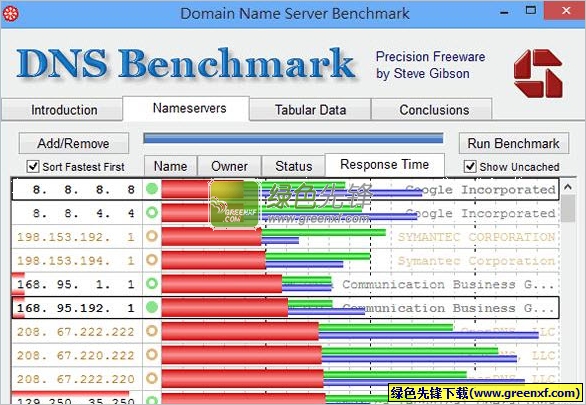Select the 208.67.222.222 row
The height and width of the screenshot is (405, 586).
(x=286, y=331)
